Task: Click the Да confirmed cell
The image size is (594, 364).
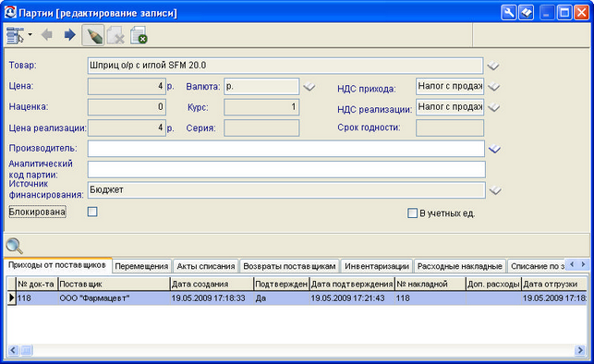Action: 282,298
